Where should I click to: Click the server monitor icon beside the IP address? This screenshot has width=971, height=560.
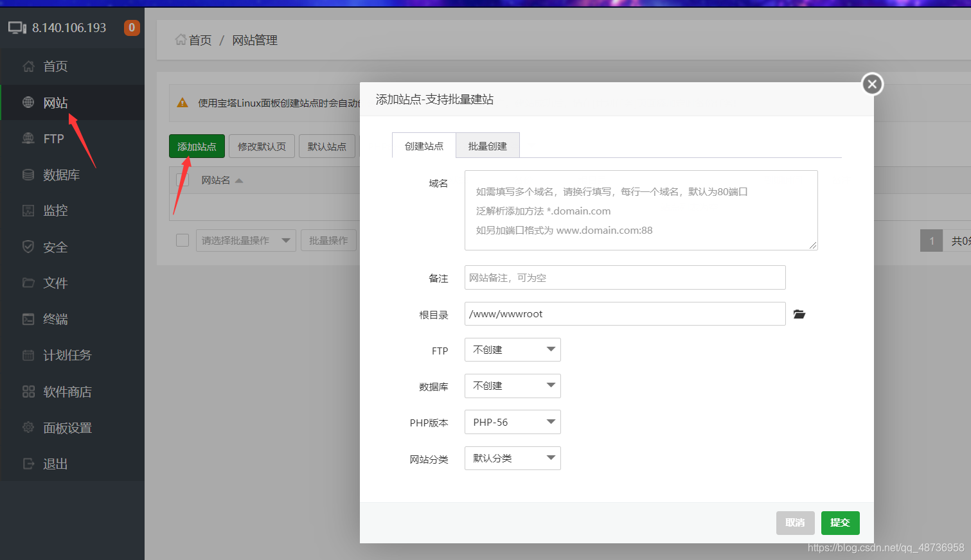[17, 28]
